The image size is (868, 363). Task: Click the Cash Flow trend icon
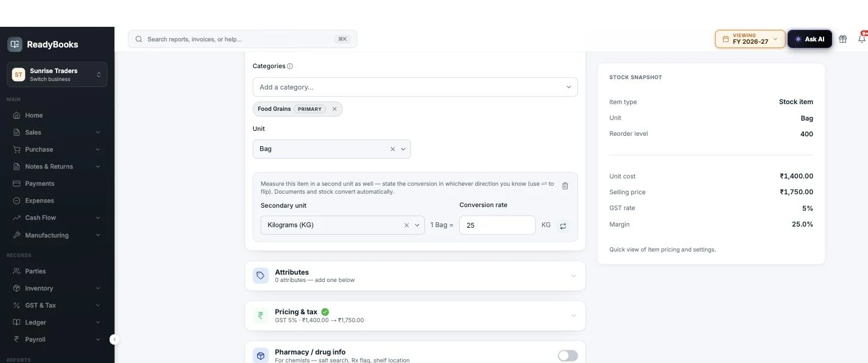point(16,217)
